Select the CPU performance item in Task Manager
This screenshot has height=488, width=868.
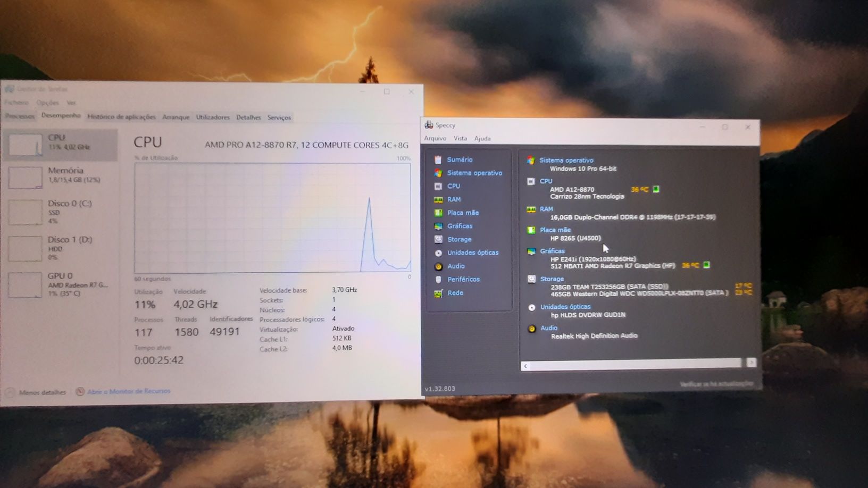60,144
